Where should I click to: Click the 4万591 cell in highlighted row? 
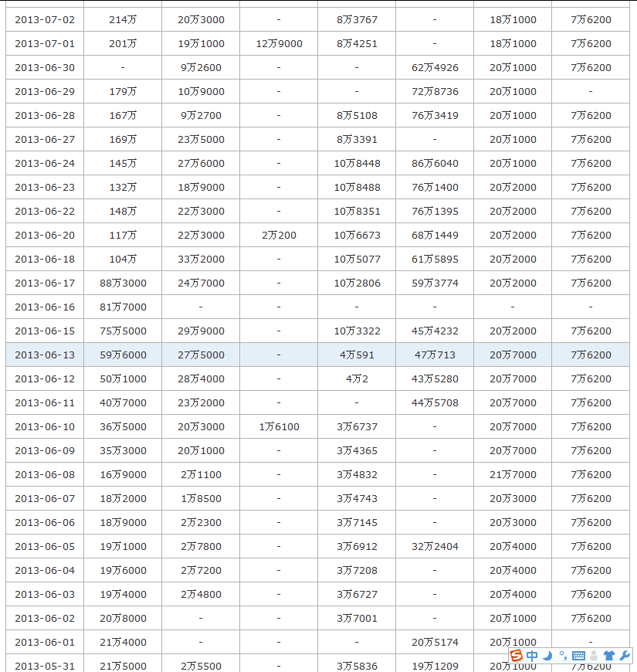pyautogui.click(x=357, y=355)
